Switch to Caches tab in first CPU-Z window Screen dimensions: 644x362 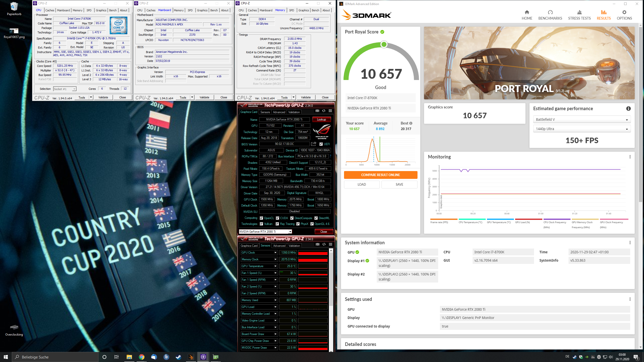tap(50, 10)
